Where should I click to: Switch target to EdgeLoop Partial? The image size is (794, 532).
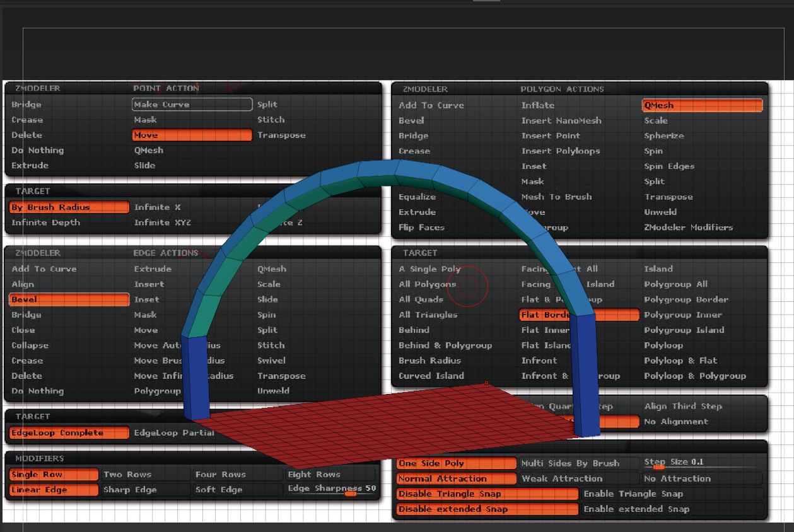tap(174, 433)
